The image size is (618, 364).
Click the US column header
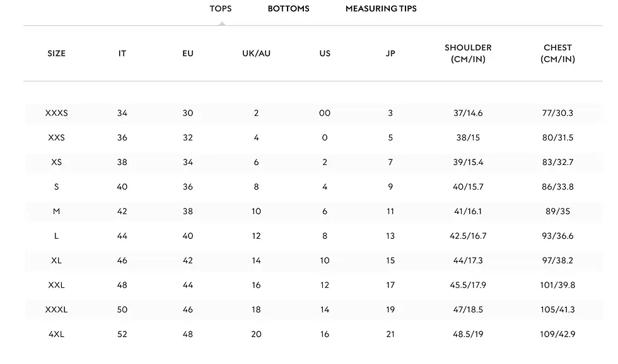(325, 54)
